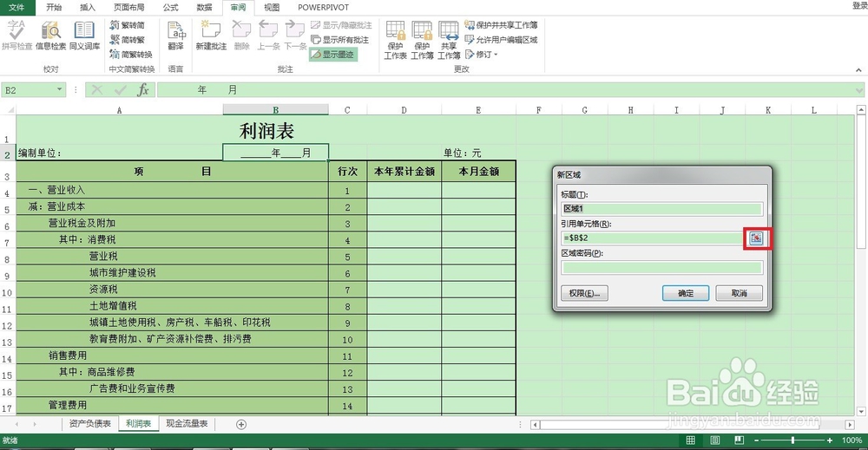868x450 pixels.
Task: Convert simplified to traditional (简转繁)
Action: coord(127,40)
